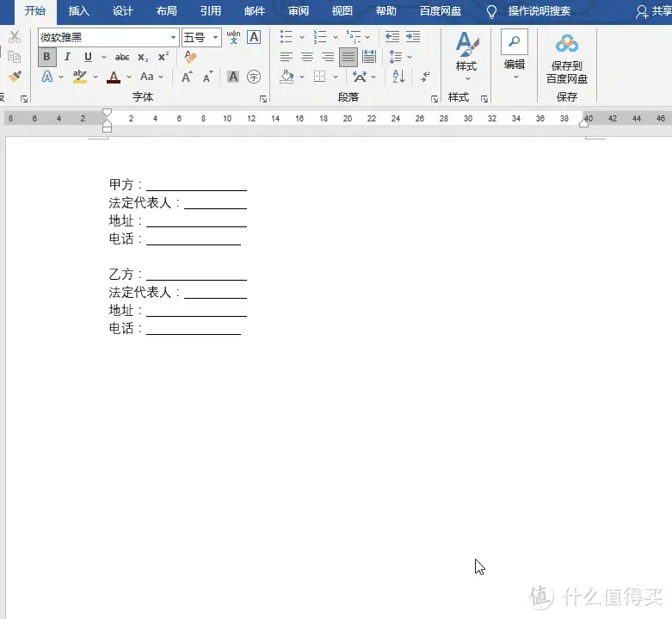Toggle Underline formatting
This screenshot has width=672, height=619.
88,57
